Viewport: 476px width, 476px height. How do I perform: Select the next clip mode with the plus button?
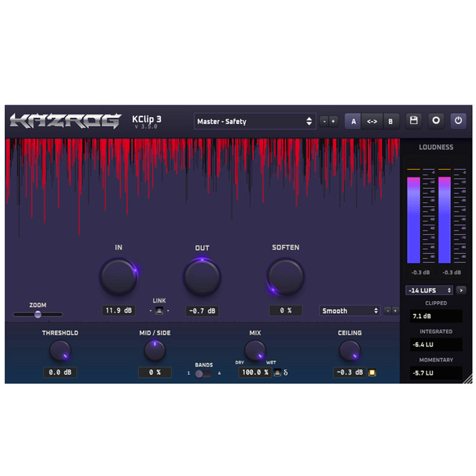coord(395,311)
